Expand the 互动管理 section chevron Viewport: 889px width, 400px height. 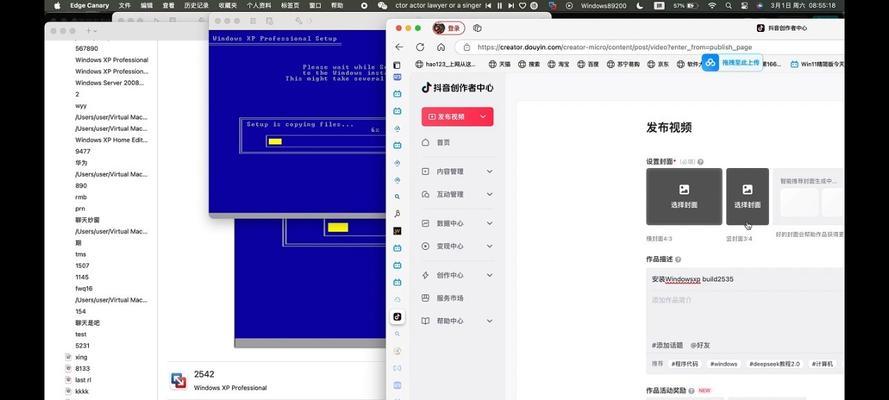(x=490, y=194)
